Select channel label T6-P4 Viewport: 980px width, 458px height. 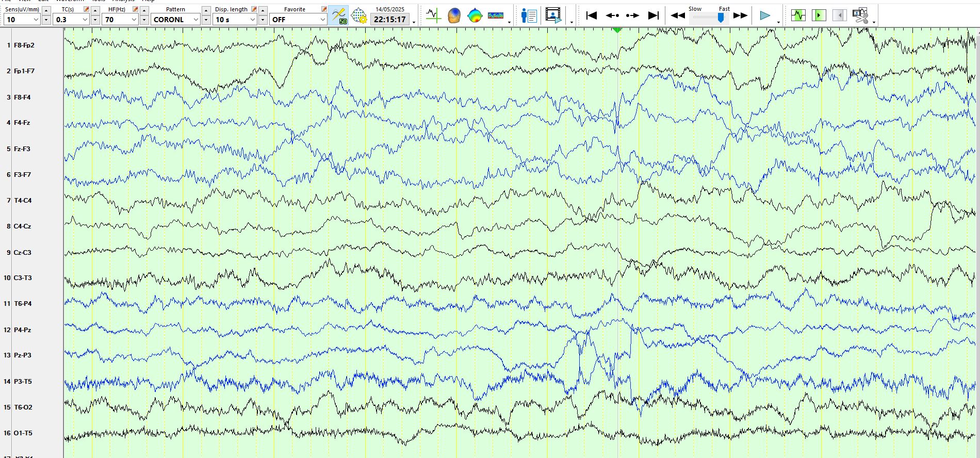coord(23,304)
